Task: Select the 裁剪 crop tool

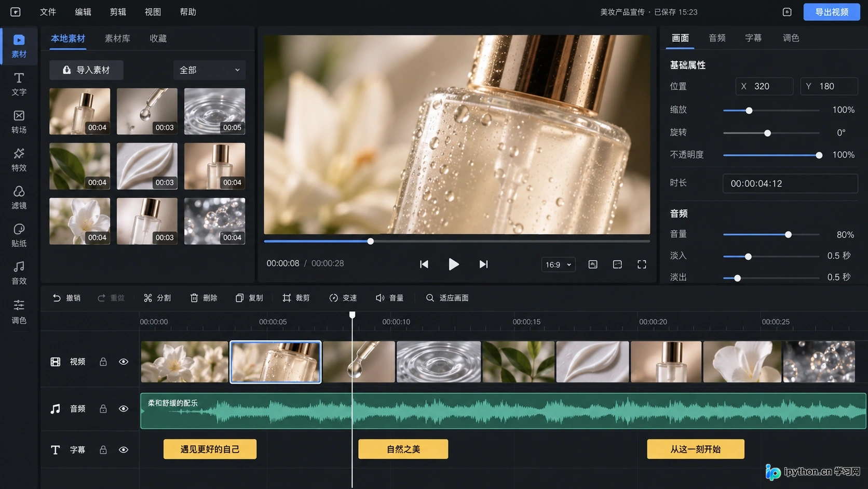Action: click(296, 298)
